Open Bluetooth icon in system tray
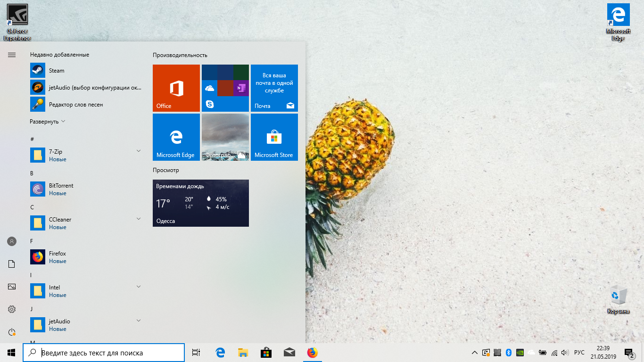The image size is (644, 362). pos(509,353)
